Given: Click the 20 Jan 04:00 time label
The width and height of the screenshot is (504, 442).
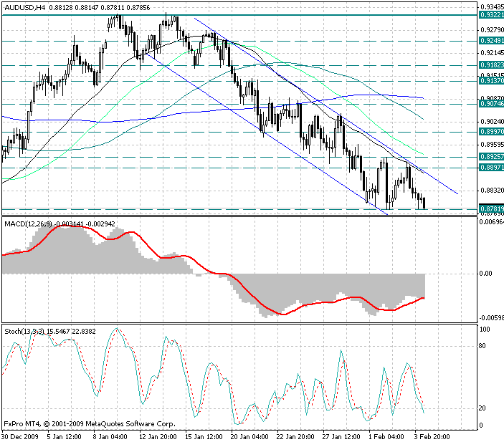Looking at the screenshot, I should [249, 437].
